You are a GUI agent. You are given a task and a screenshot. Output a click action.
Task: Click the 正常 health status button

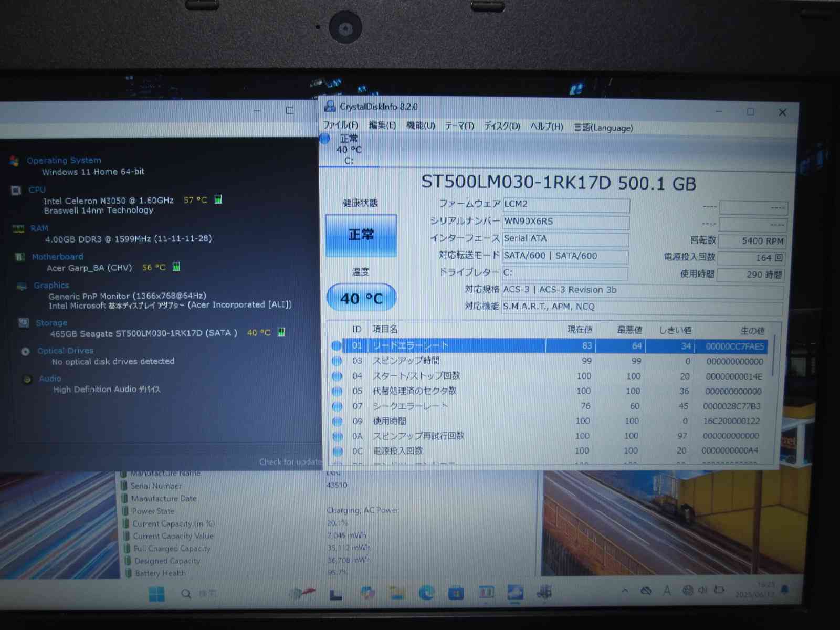361,235
